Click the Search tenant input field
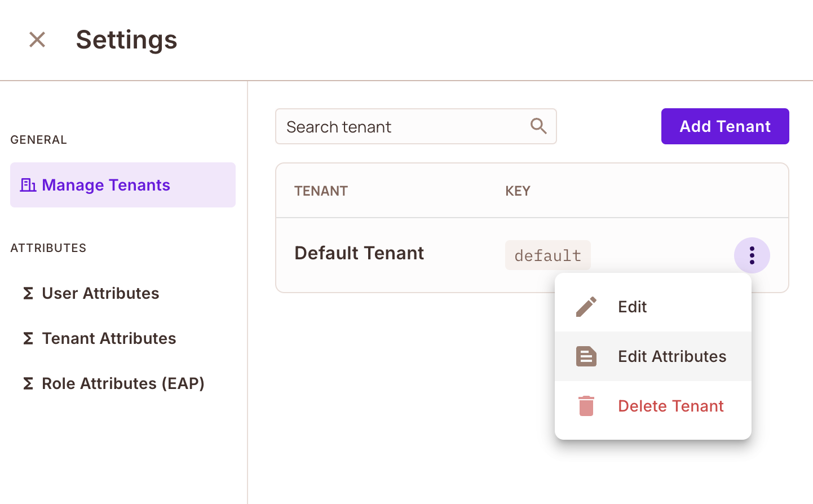The image size is (813, 504). [x=395, y=126]
